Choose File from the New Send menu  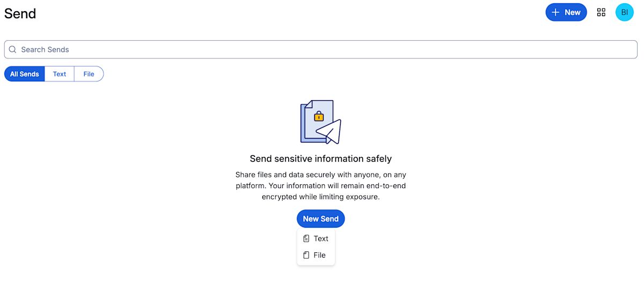point(319,255)
